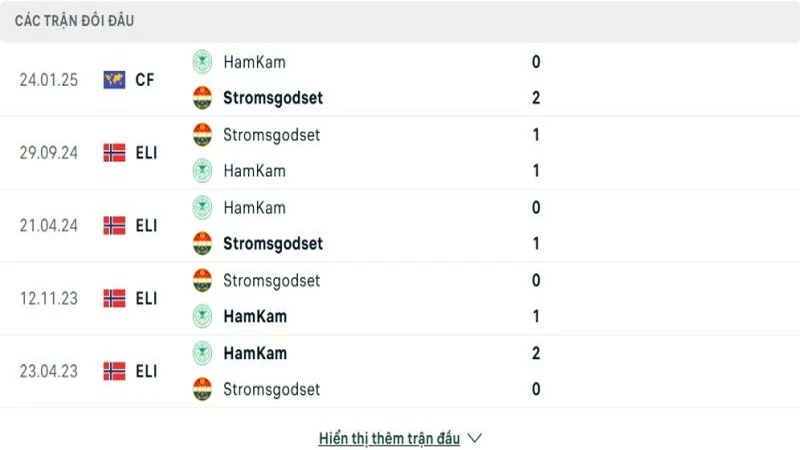Expand more matches with the chevron arrow
The height and width of the screenshot is (450, 800).
[x=475, y=438]
